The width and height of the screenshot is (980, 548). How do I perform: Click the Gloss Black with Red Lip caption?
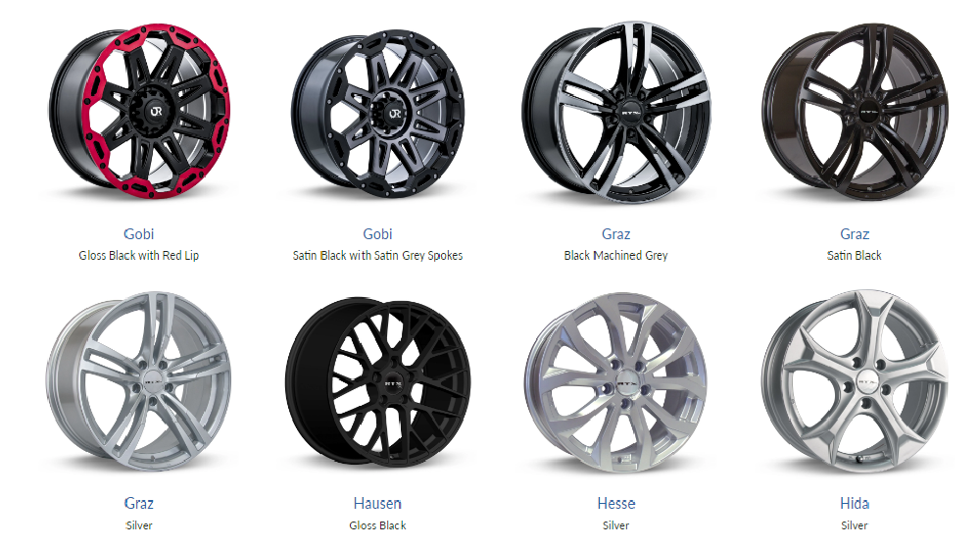tap(139, 256)
